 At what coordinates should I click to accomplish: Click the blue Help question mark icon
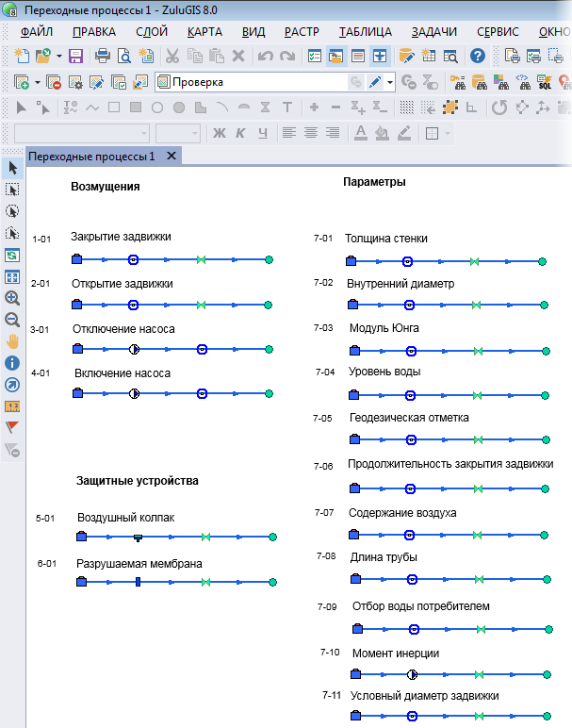pos(478,57)
